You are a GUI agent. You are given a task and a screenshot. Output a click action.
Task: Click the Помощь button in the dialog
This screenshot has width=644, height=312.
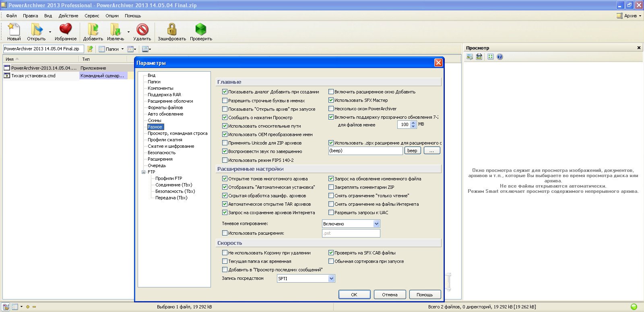425,295
